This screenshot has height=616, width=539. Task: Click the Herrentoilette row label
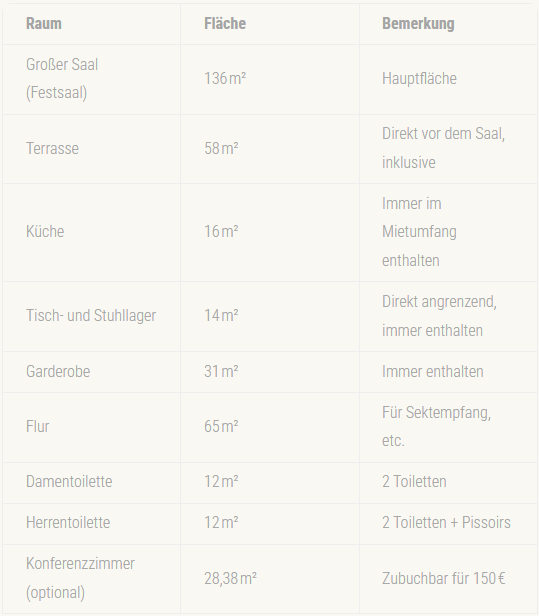coord(68,523)
